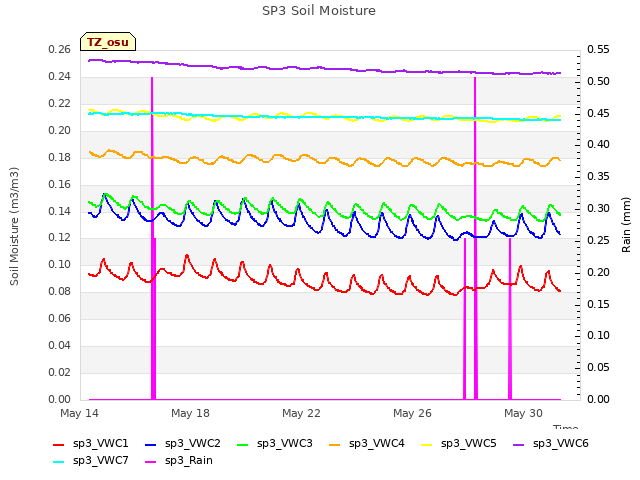Screen dimensions: 640x480
Task: Click the yellow sp3_VWC5 legend color marker
Action: point(427,444)
